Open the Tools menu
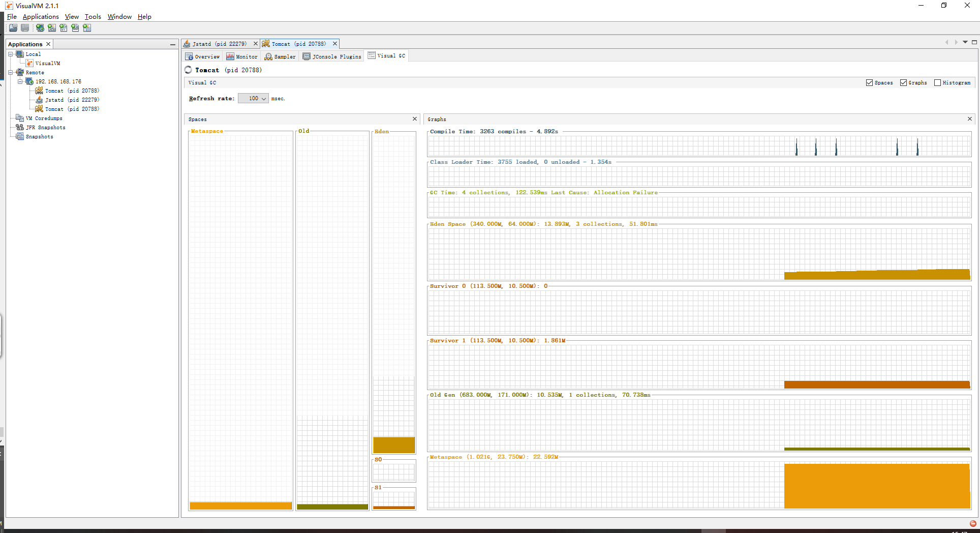This screenshot has width=980, height=533. (x=93, y=17)
